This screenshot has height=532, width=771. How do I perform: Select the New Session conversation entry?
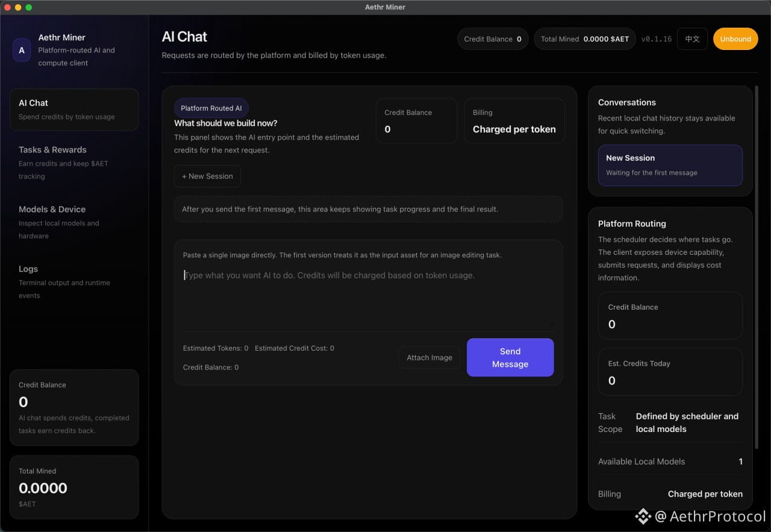(x=670, y=165)
